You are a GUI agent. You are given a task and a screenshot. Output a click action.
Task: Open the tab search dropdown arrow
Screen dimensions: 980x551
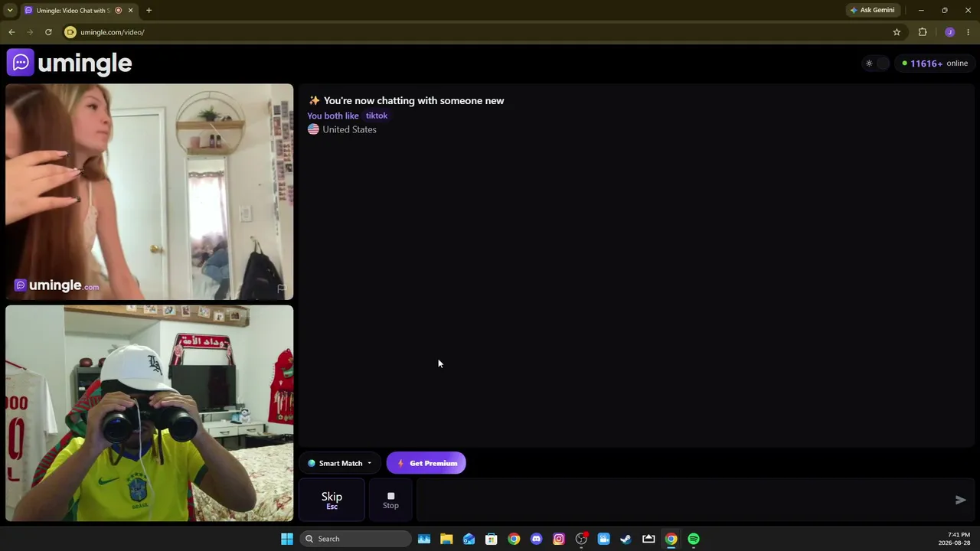tap(10, 10)
